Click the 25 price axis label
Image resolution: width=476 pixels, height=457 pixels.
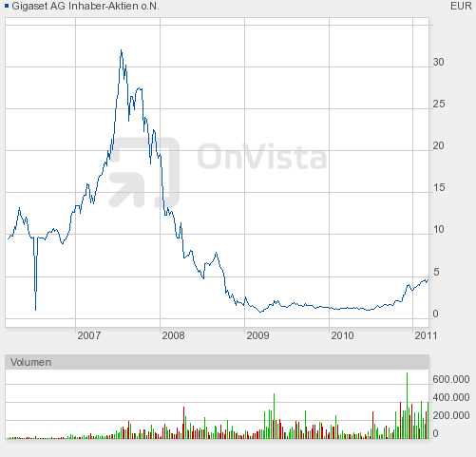point(439,105)
